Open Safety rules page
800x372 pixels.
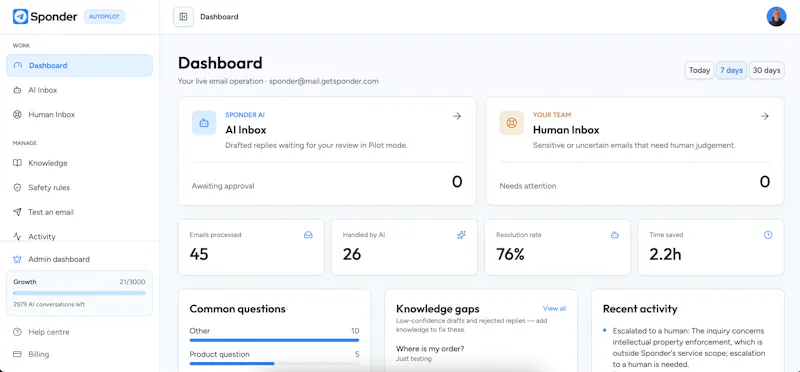(x=80, y=188)
